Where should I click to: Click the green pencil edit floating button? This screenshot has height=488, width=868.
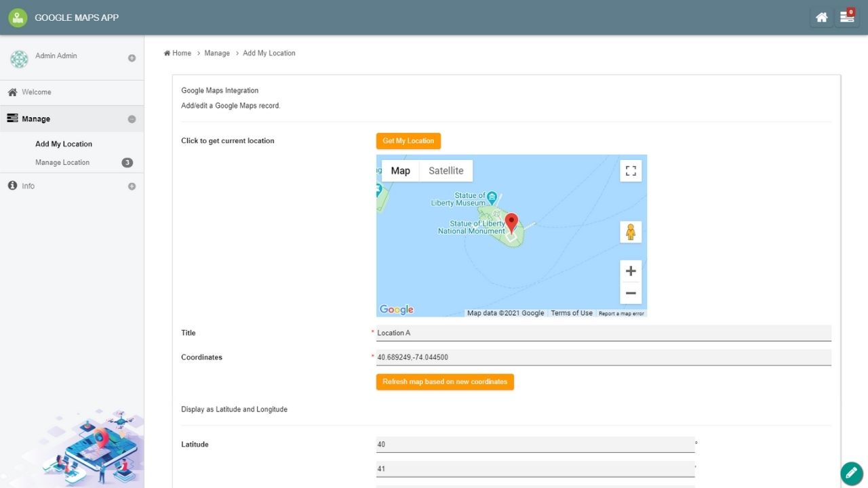[851, 473]
